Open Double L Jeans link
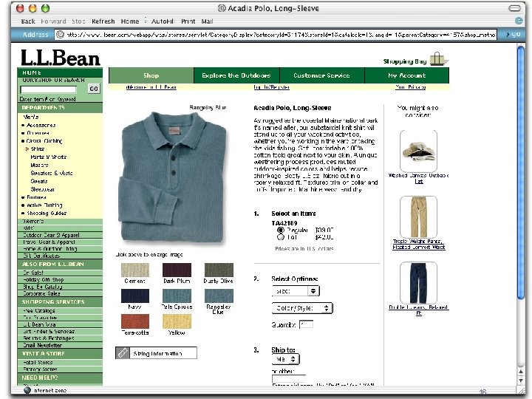This screenshot has height=399, width=532. tap(419, 310)
